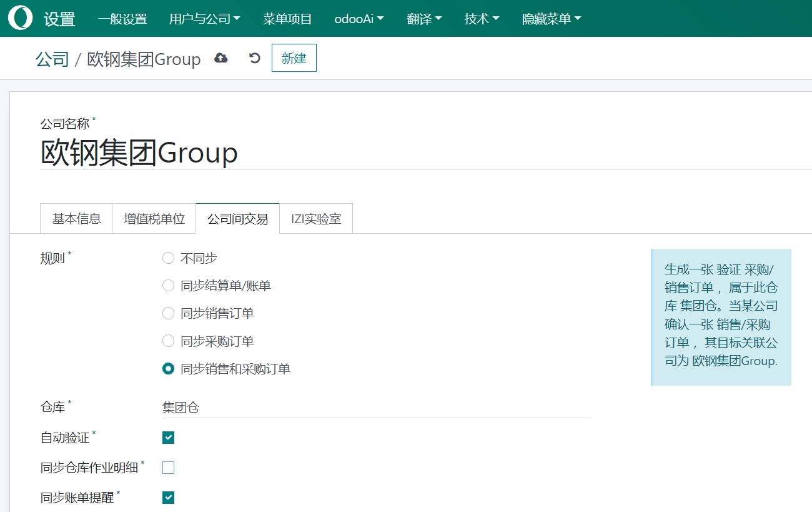Select the 同步结算单/账单 radio option
This screenshot has height=512, width=812.
coord(168,286)
